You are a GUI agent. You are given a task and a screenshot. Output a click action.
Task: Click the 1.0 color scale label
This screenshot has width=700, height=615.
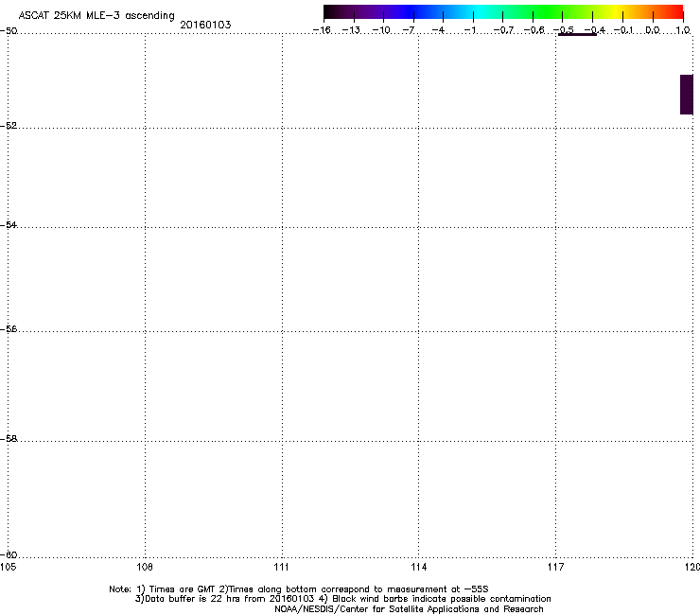(683, 30)
